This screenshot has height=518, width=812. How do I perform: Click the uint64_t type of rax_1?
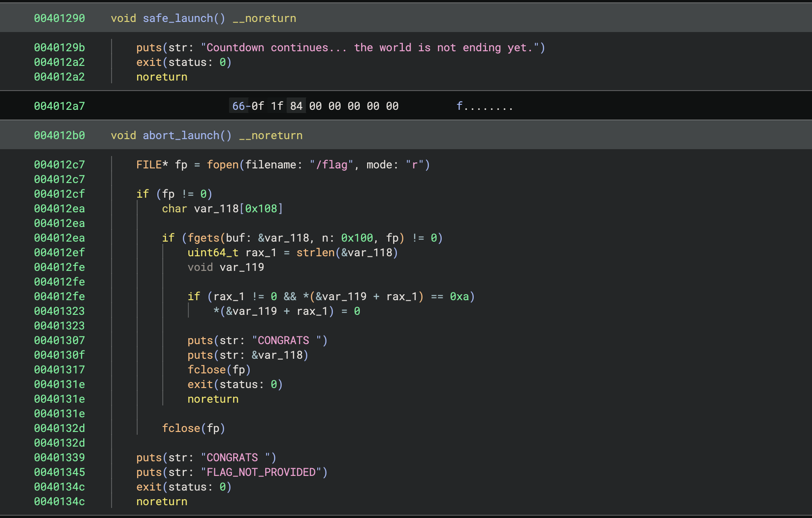[x=213, y=253]
